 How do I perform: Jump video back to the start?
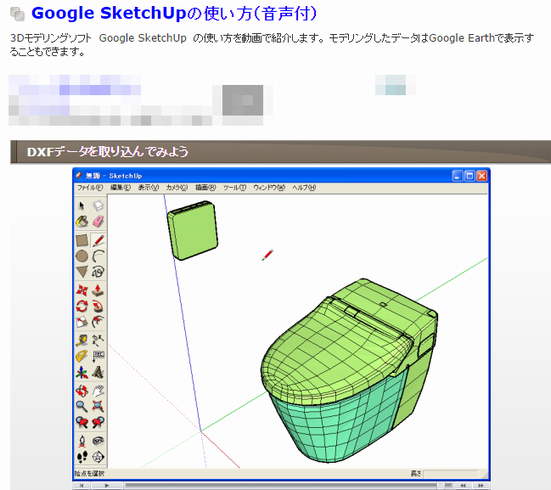tap(82, 485)
